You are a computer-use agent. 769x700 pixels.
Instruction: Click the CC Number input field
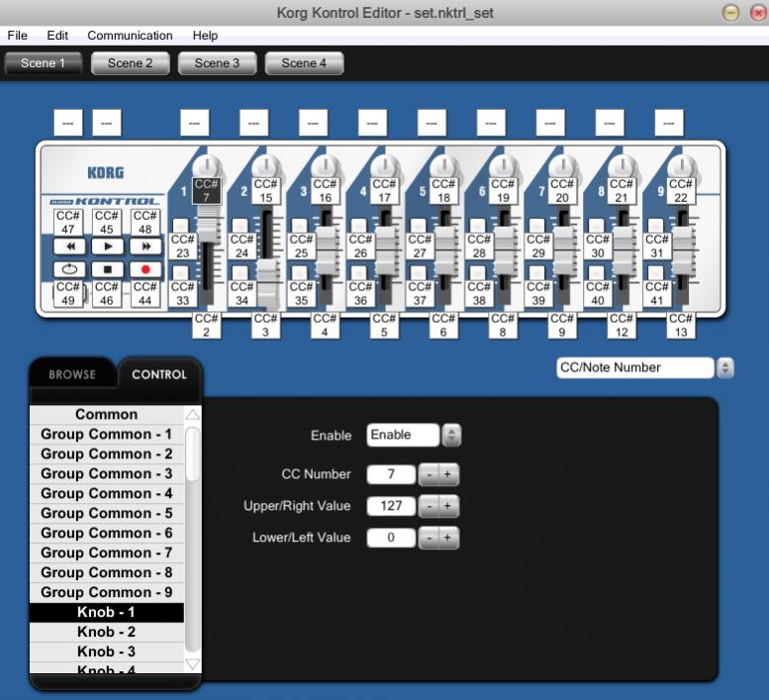391,474
